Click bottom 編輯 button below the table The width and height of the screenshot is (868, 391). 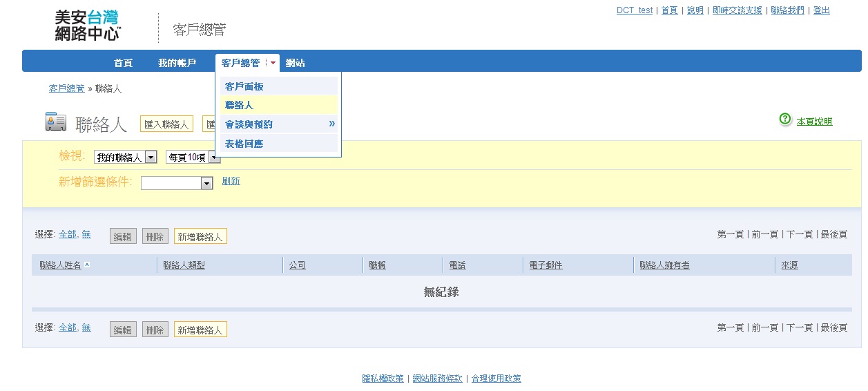(123, 330)
